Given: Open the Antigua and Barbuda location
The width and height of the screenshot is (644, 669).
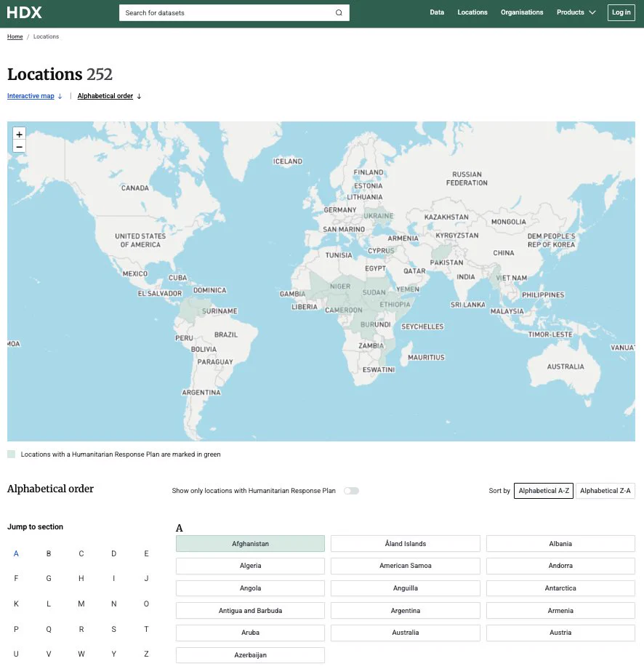Looking at the screenshot, I should coord(250,611).
